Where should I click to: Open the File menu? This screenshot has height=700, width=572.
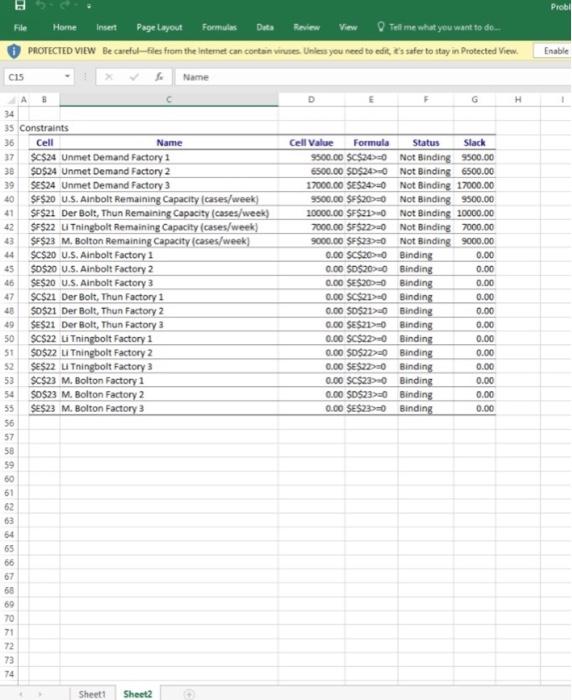(x=20, y=28)
